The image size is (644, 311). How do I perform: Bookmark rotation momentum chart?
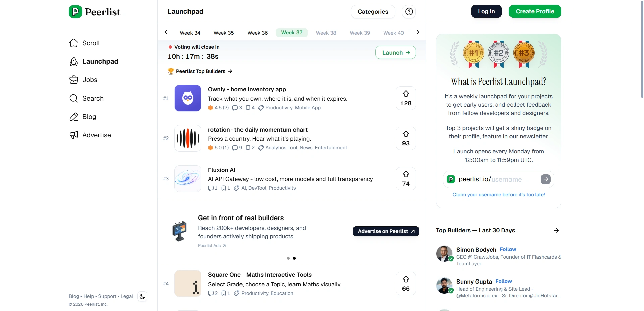coord(248,148)
